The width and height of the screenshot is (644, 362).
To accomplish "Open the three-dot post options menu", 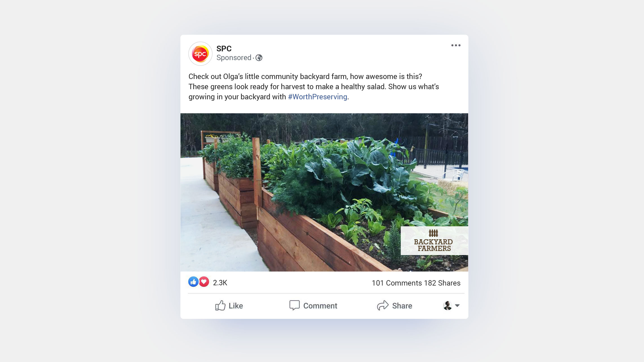I will tap(456, 45).
